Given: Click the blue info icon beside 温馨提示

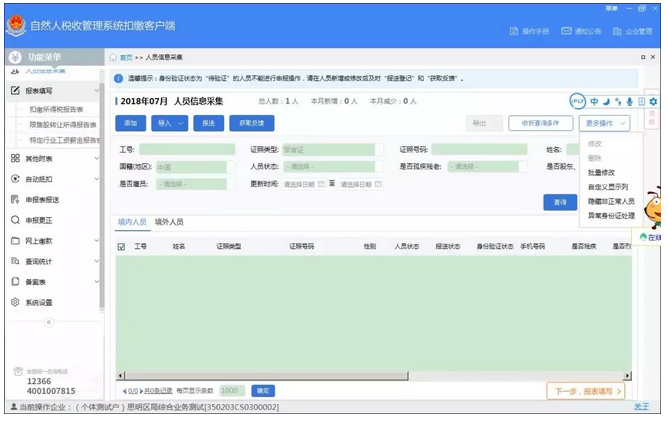Looking at the screenshot, I should pos(118,78).
